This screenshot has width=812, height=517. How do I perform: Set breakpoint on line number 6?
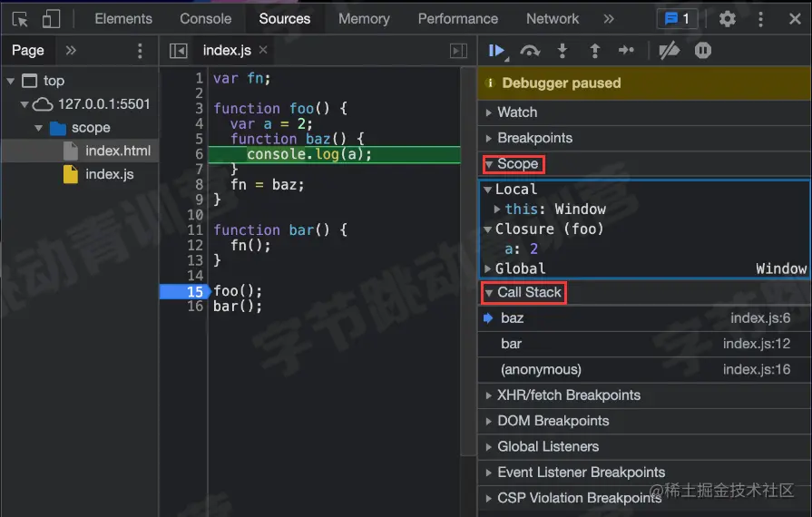199,154
